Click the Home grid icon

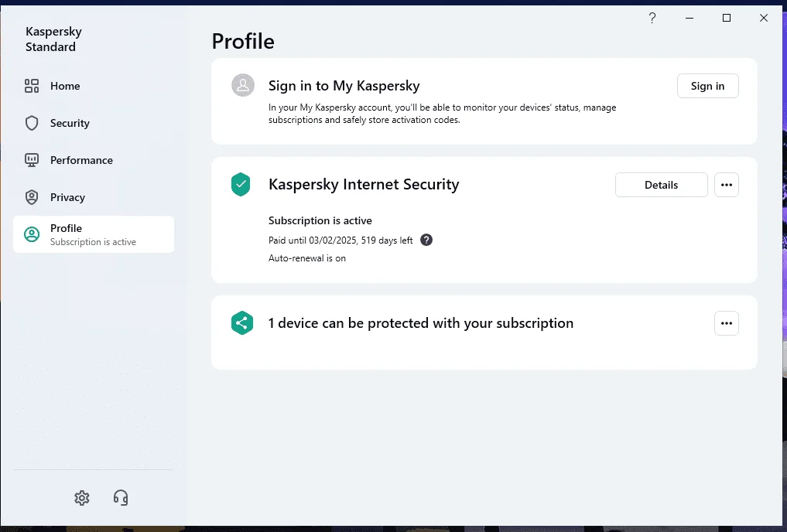click(32, 86)
